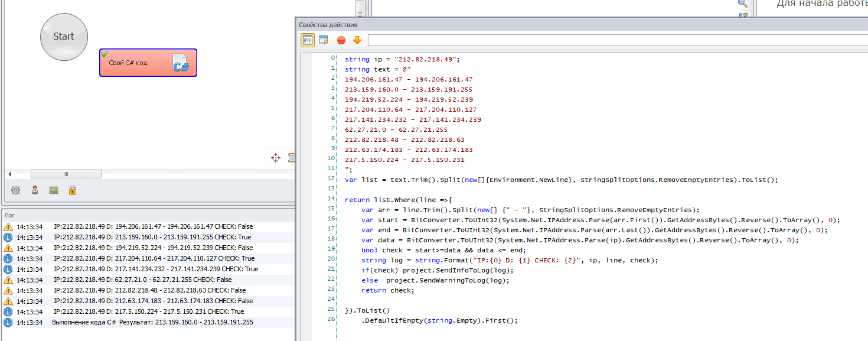Click the user profile icon below canvas
This screenshot has width=868, height=341.
click(35, 190)
